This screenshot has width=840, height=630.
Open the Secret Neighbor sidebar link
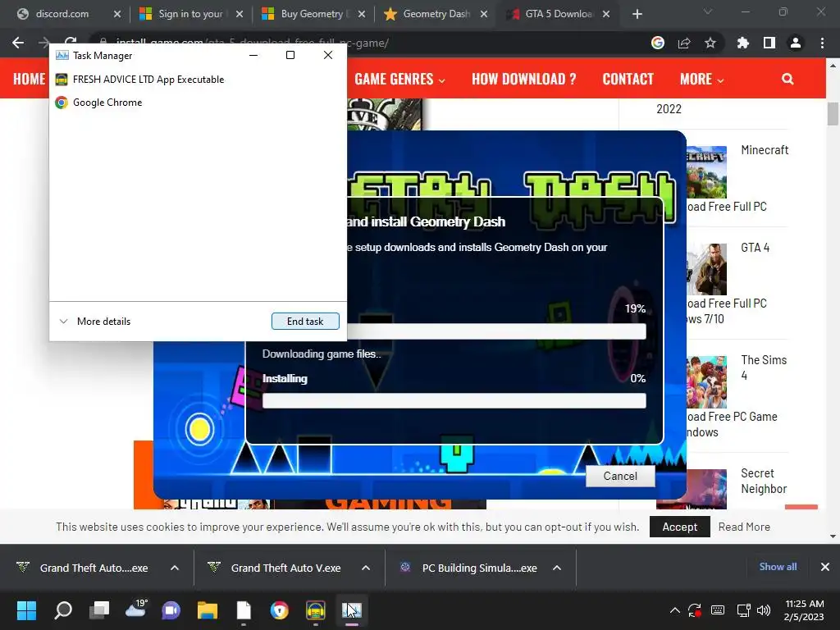tap(764, 481)
